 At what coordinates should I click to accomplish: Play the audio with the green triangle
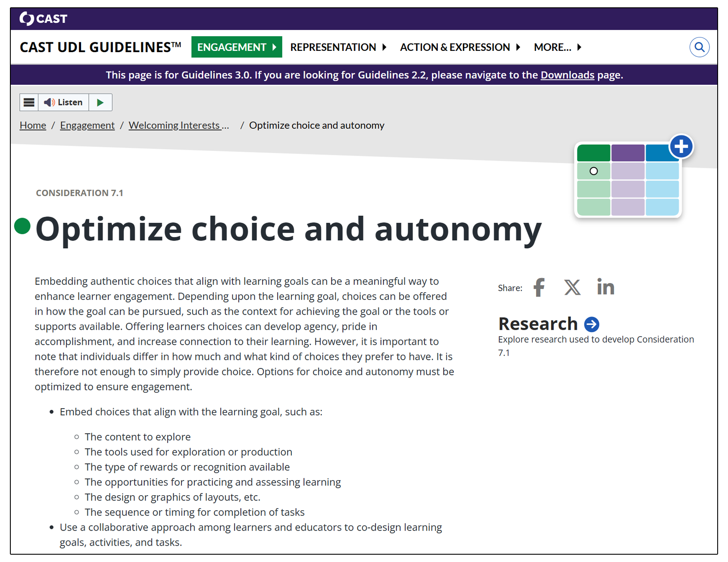tap(100, 102)
